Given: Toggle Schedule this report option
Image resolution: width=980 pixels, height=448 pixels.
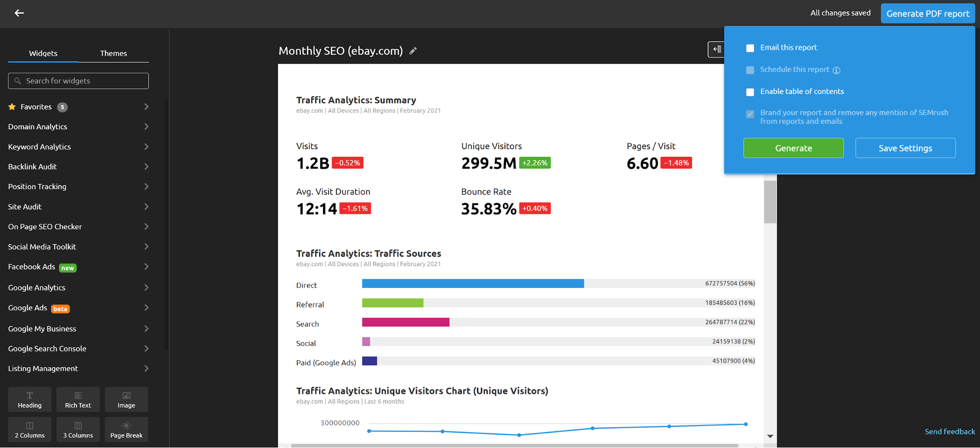Looking at the screenshot, I should click(750, 70).
